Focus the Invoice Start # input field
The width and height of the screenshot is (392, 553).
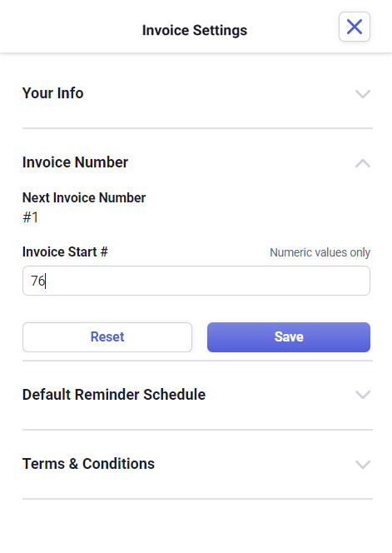tap(196, 281)
